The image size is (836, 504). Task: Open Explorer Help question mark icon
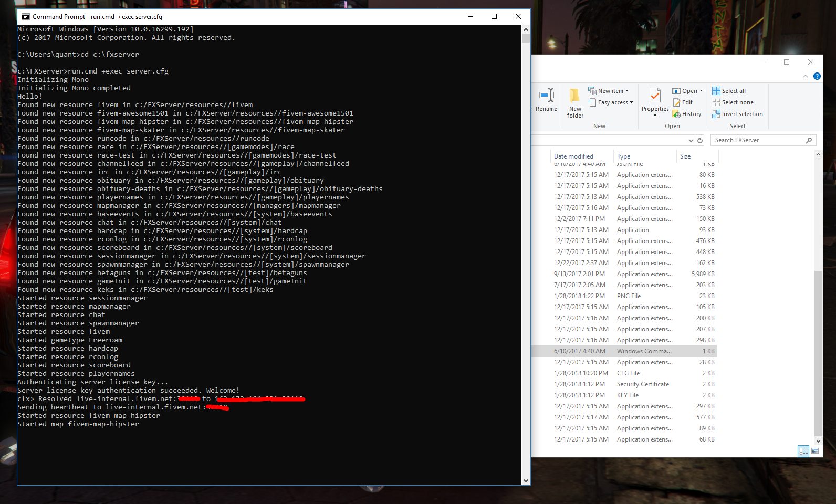(x=817, y=76)
